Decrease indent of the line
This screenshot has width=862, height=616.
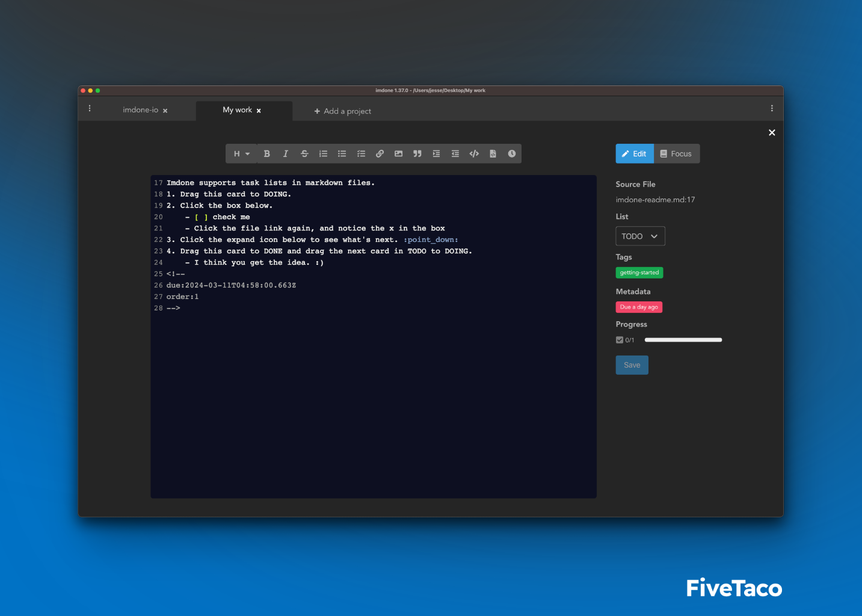455,154
